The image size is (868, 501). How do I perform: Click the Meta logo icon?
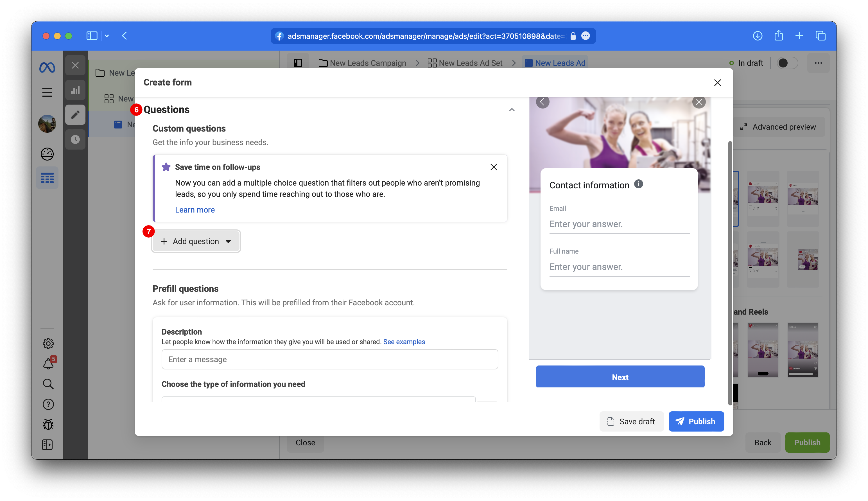[47, 67]
